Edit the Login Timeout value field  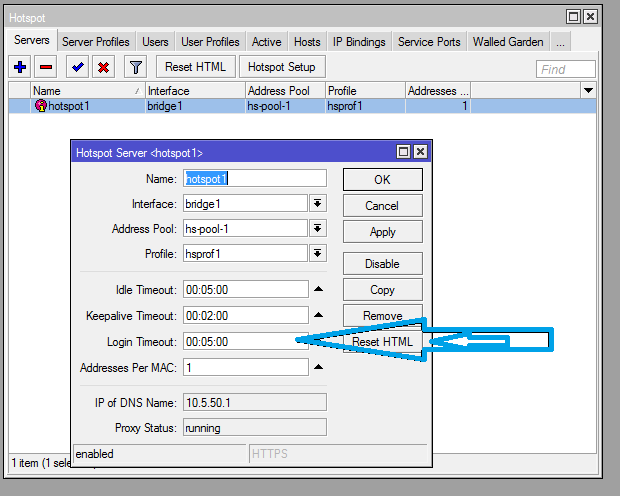(246, 341)
